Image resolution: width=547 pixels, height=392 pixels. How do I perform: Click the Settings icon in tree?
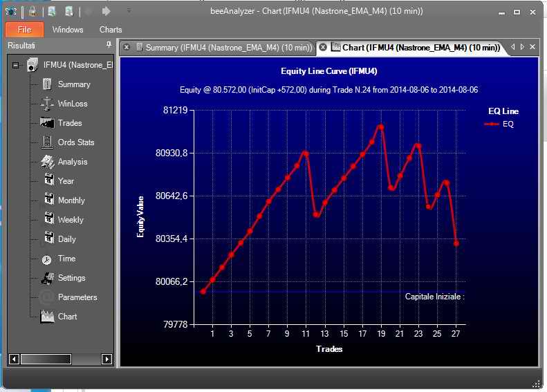tap(48, 279)
